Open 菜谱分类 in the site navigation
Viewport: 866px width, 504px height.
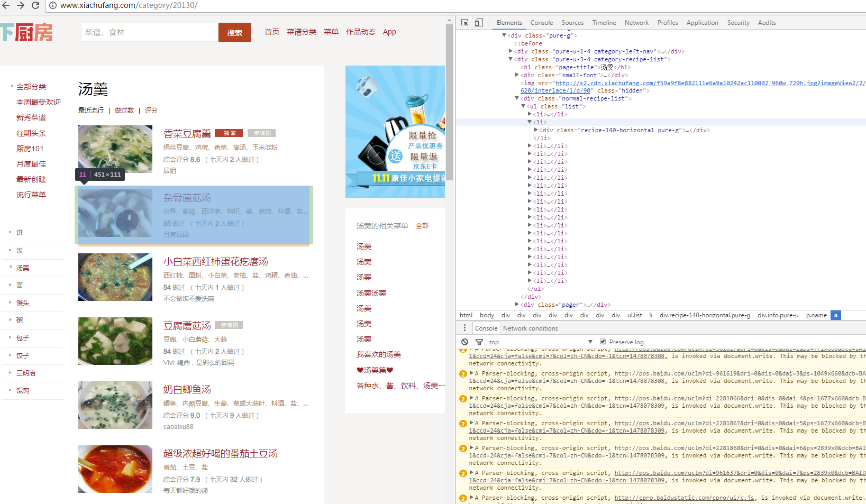[301, 31]
